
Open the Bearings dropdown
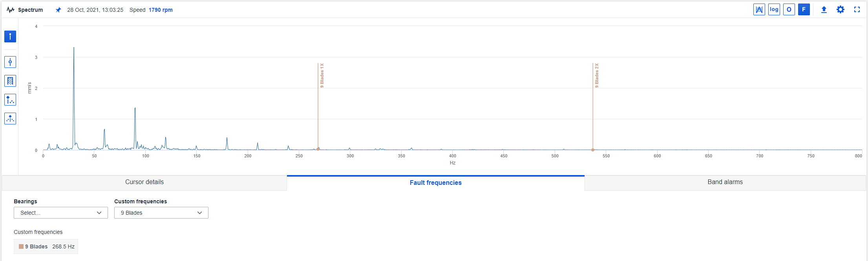tap(61, 213)
